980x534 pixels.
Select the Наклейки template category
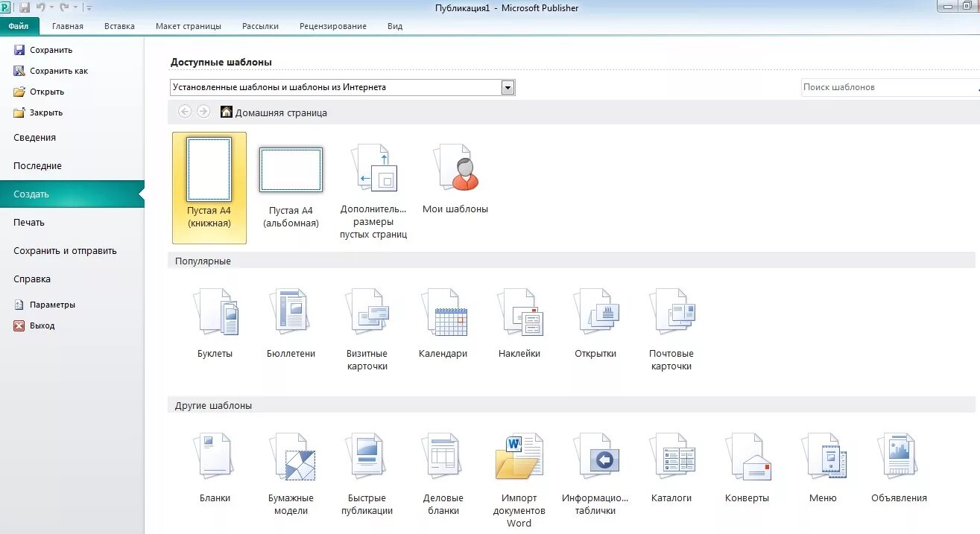(x=519, y=324)
